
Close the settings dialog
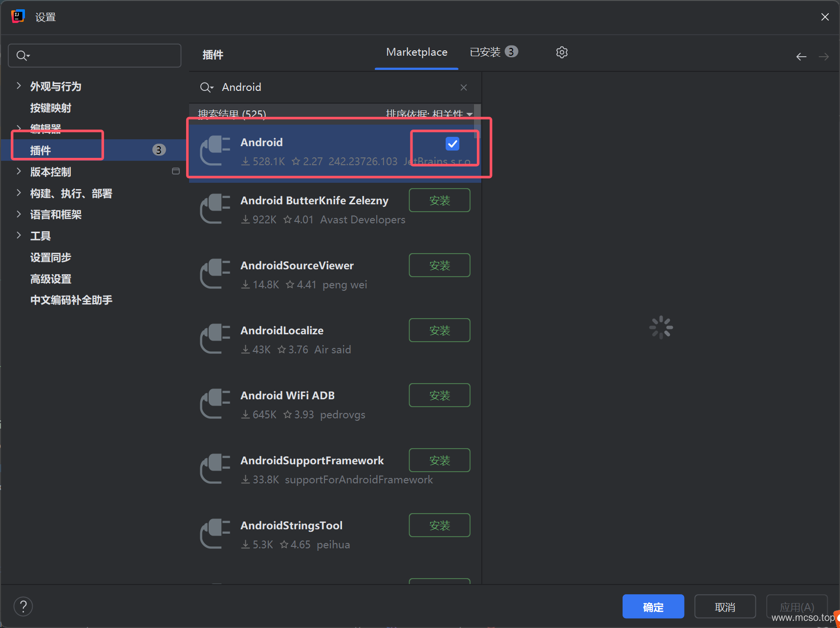825,17
